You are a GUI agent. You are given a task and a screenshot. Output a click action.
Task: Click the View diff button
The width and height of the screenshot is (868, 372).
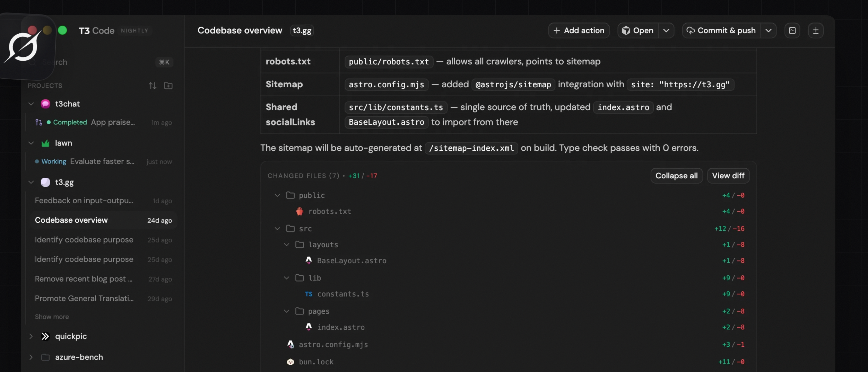point(728,176)
